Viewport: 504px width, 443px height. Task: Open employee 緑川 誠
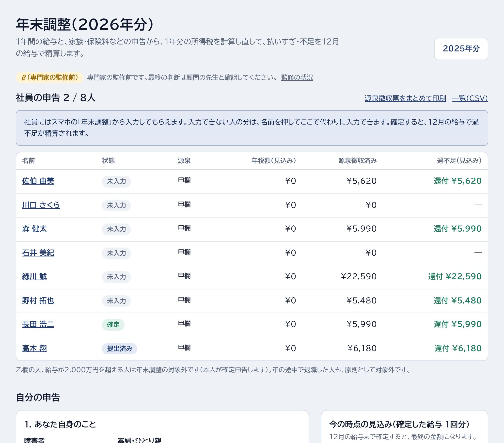pos(34,276)
